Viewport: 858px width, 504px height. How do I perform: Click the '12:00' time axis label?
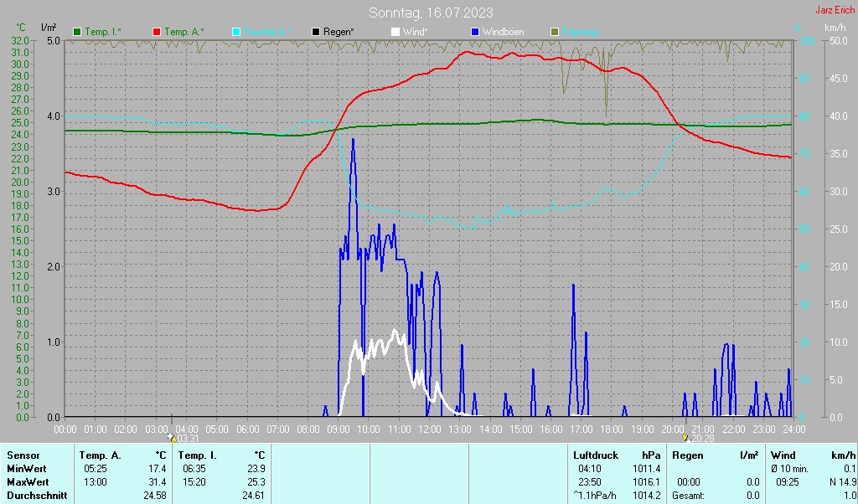[429, 429]
